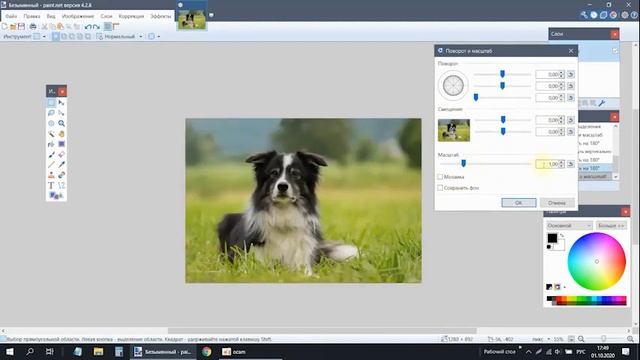
Task: Select the Recolor tool
Action: 61,175
